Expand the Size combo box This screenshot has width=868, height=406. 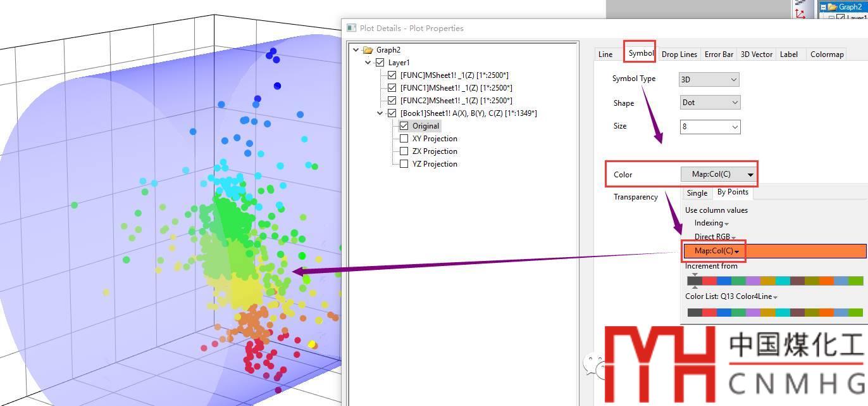tap(733, 127)
